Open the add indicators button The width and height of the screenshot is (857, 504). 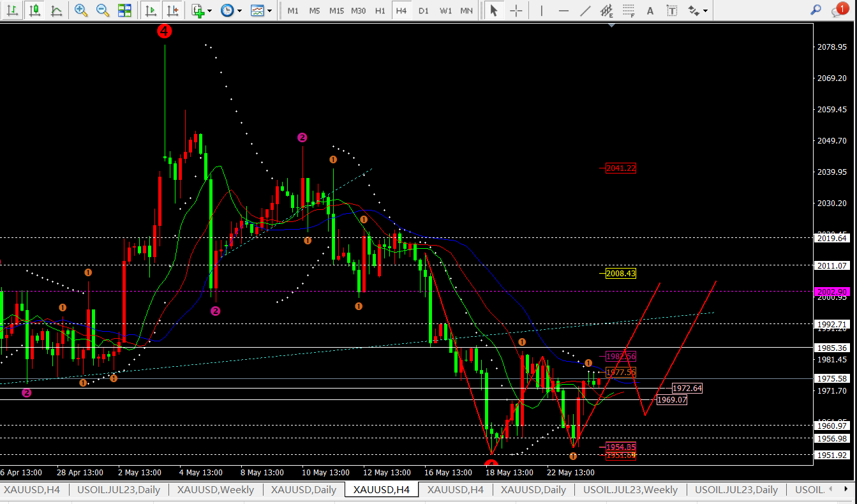point(198,10)
